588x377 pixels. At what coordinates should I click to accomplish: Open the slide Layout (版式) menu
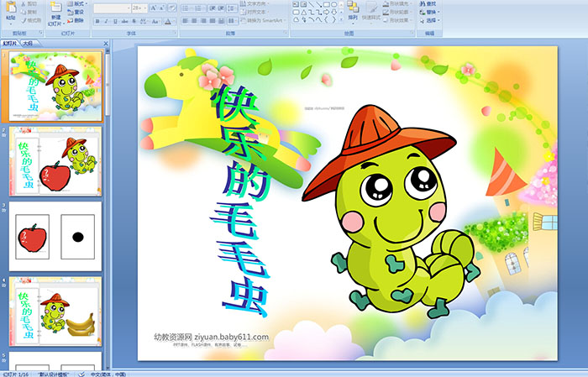tap(77, 3)
